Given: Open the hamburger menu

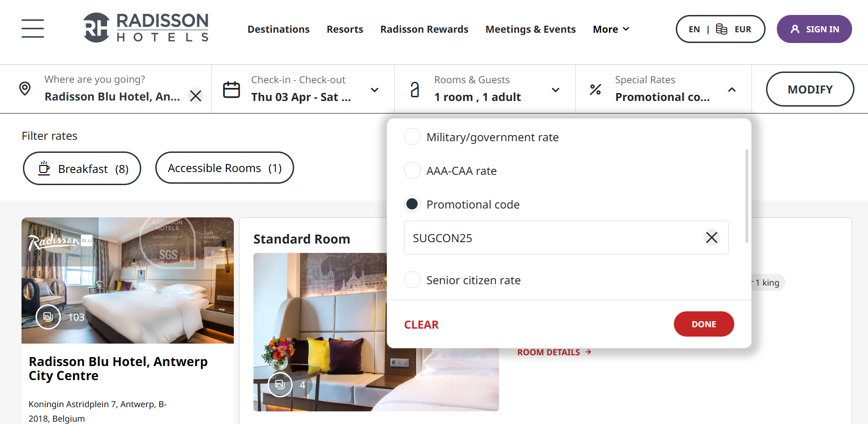Looking at the screenshot, I should pos(33,29).
